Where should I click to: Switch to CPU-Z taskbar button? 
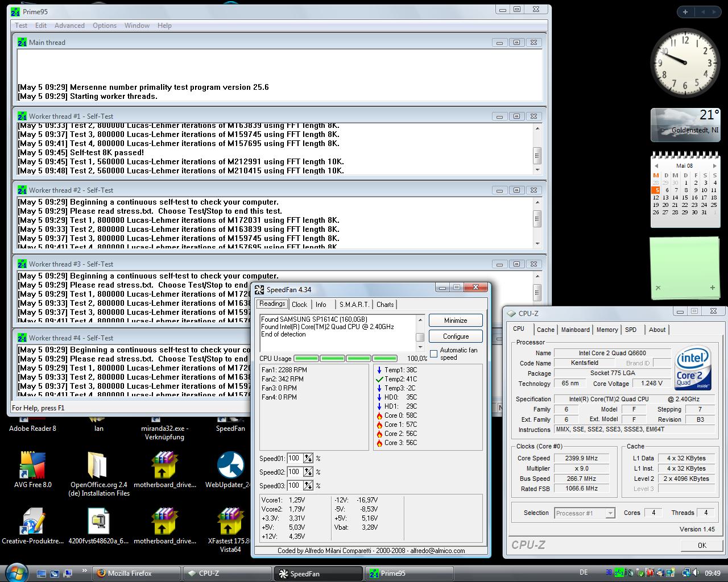coord(227,573)
